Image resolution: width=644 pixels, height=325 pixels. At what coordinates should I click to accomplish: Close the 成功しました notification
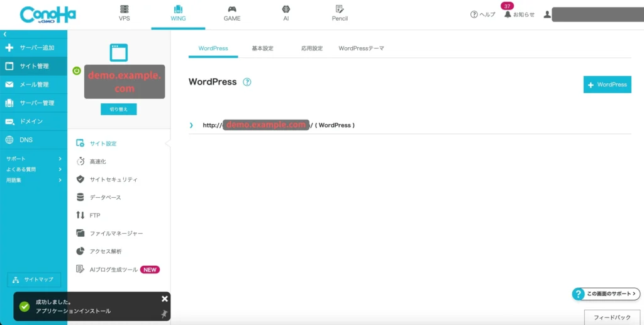click(165, 299)
